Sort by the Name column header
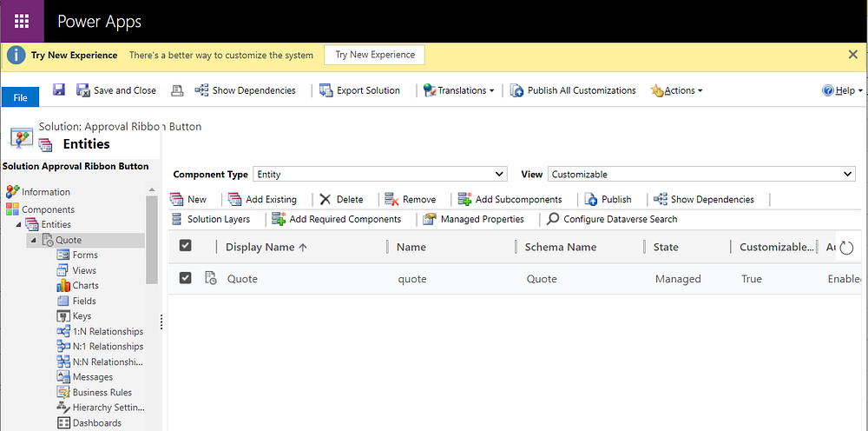The width and height of the screenshot is (868, 431). [x=411, y=247]
